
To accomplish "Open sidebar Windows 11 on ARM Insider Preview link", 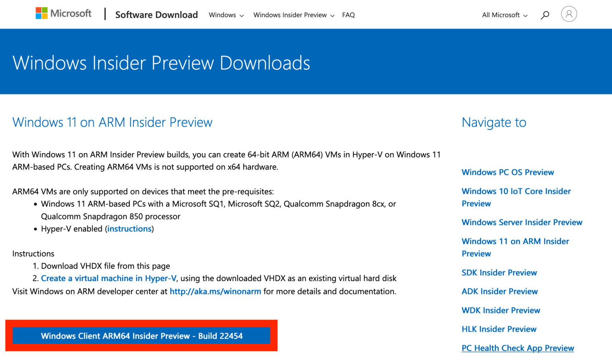I will [x=515, y=247].
